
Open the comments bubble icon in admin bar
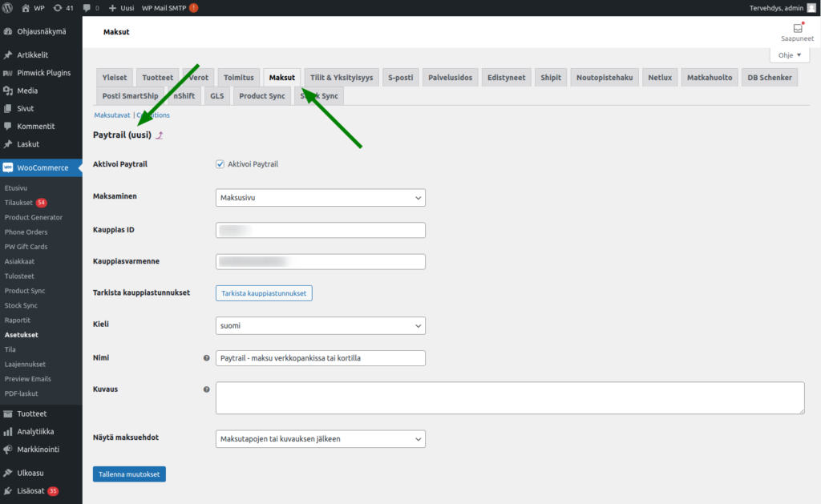(87, 8)
